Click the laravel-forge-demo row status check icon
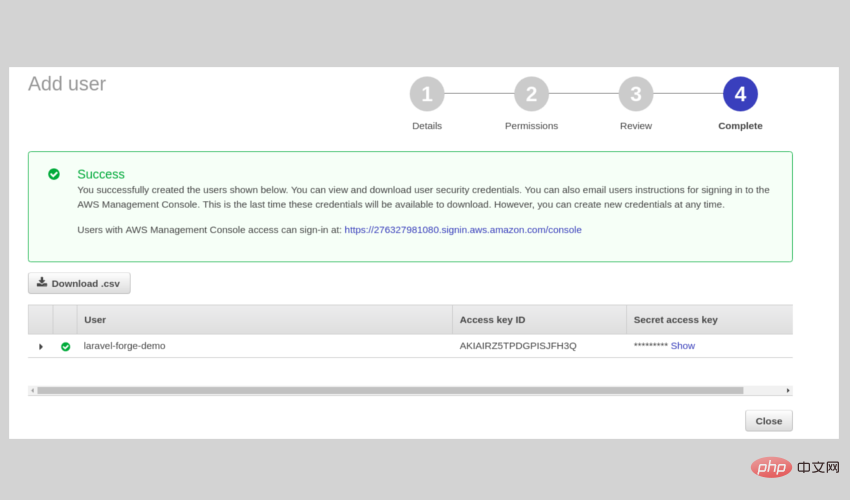This screenshot has width=850, height=500. 66,347
